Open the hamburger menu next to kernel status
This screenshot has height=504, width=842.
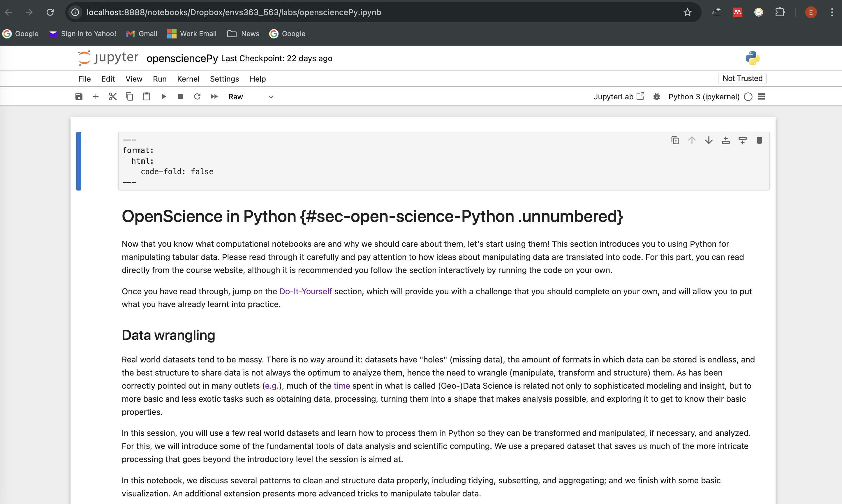(761, 97)
